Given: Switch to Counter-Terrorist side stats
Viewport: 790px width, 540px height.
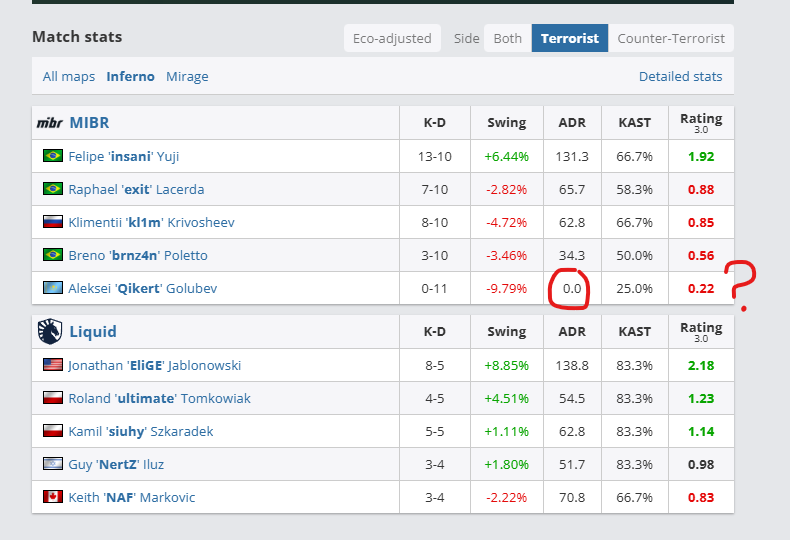Looking at the screenshot, I should (x=670, y=39).
